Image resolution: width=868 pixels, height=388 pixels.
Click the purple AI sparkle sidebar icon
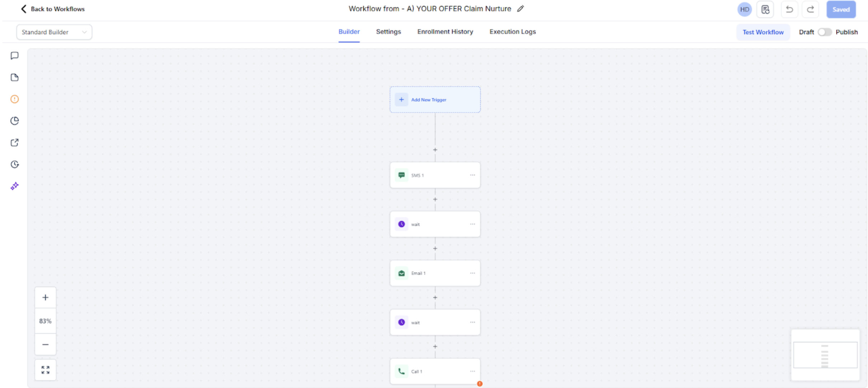coord(15,186)
